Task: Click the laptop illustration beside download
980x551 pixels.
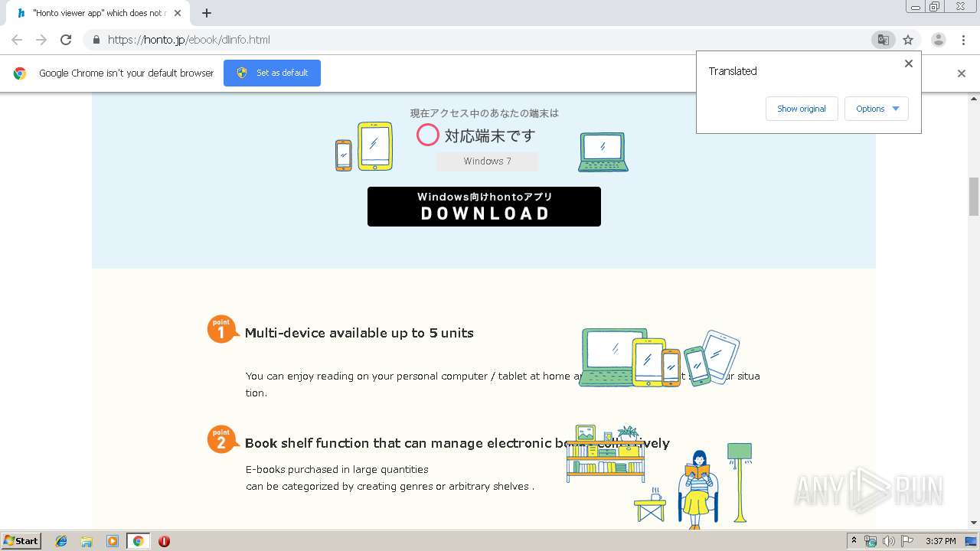Action: point(603,152)
